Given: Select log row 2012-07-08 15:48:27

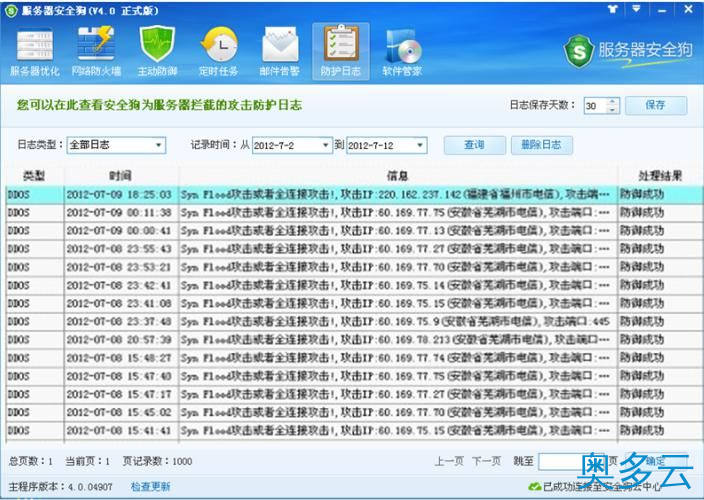Looking at the screenshot, I should point(353,358).
